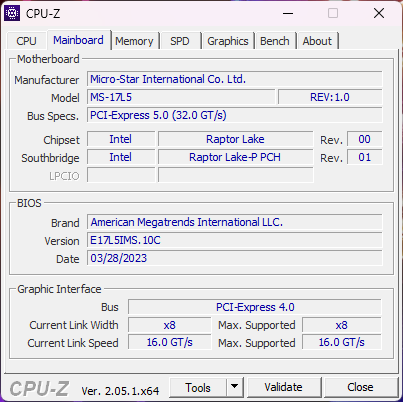Click the Tools button
This screenshot has height=402, width=403.
tap(198, 388)
